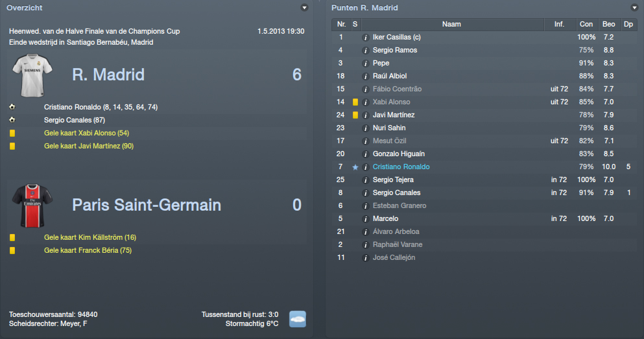
Task: Sort the table by Naam column
Action: [x=451, y=25]
